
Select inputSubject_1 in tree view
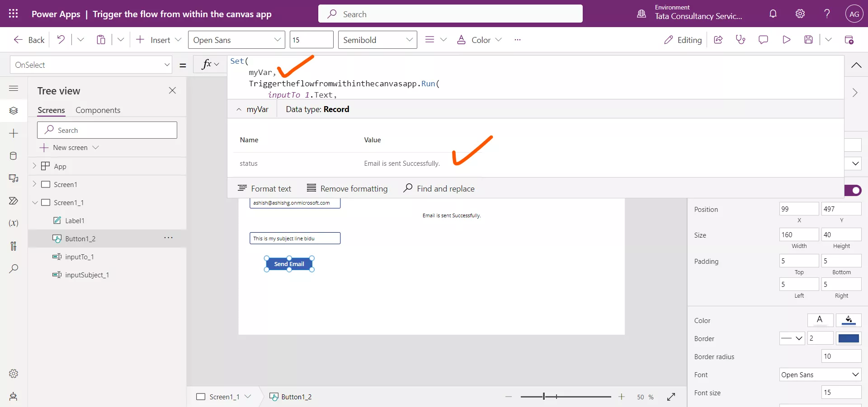click(87, 275)
